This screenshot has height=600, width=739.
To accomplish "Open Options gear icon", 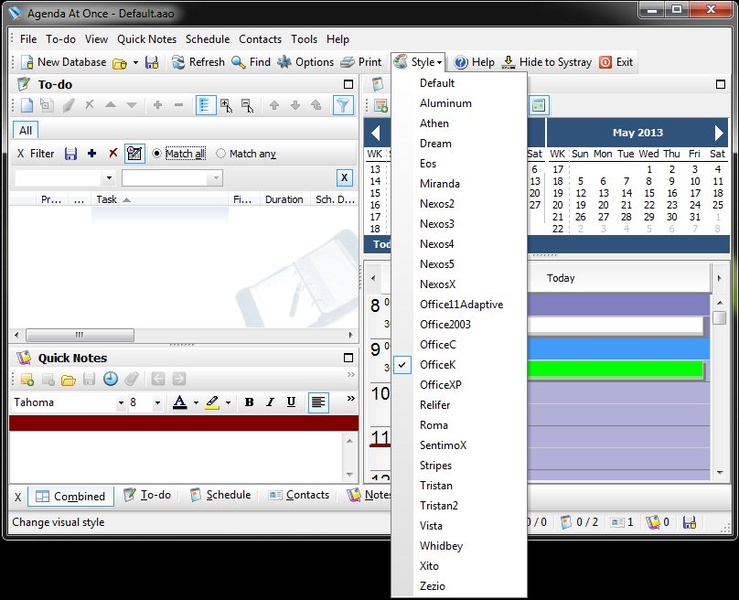I will [x=284, y=62].
